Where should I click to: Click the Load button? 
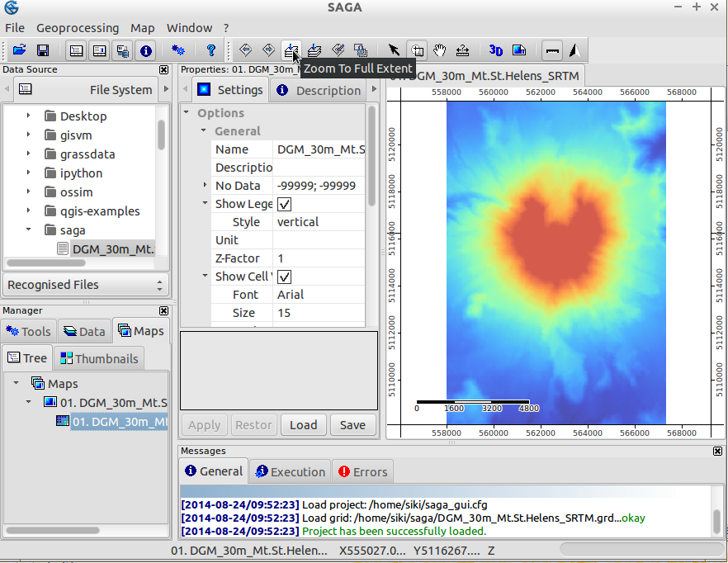click(x=303, y=425)
